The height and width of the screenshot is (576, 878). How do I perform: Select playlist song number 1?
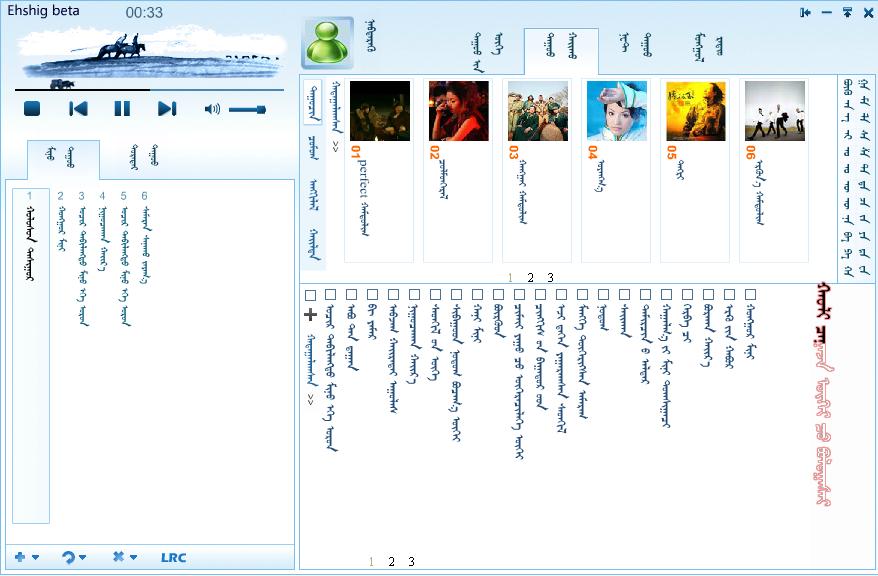point(31,355)
